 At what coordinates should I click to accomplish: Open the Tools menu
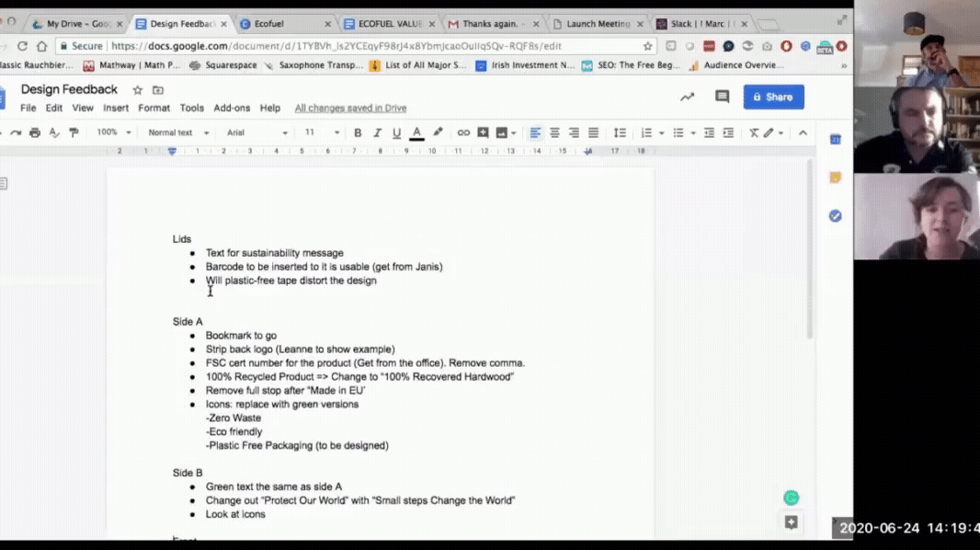(192, 109)
